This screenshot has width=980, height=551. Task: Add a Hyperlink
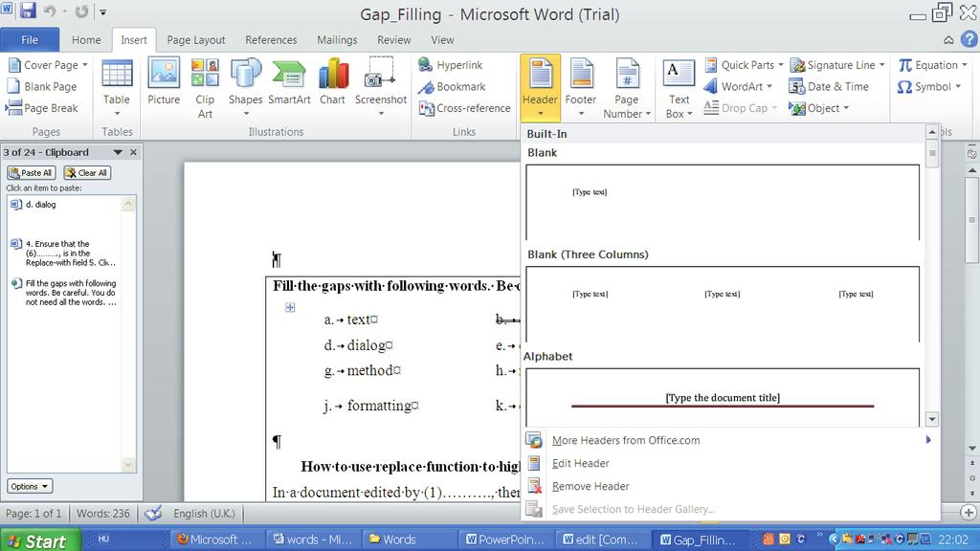click(x=450, y=65)
